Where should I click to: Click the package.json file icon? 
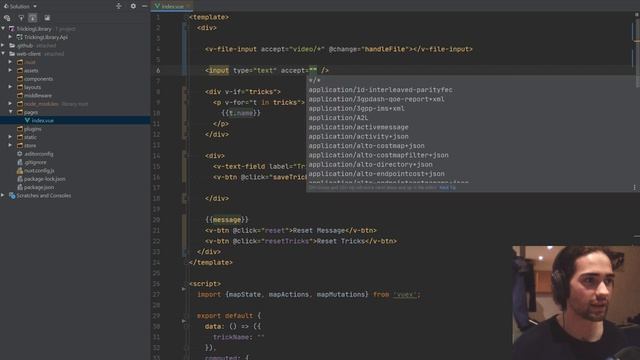(20, 187)
